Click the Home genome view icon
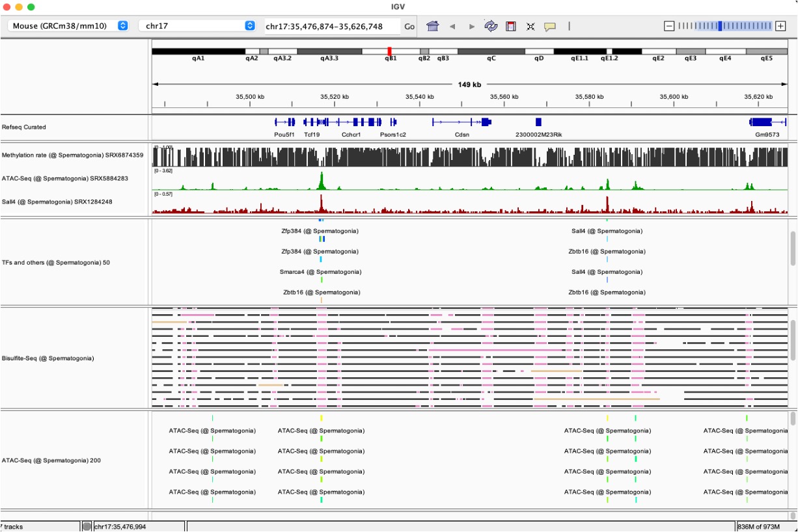 432,26
